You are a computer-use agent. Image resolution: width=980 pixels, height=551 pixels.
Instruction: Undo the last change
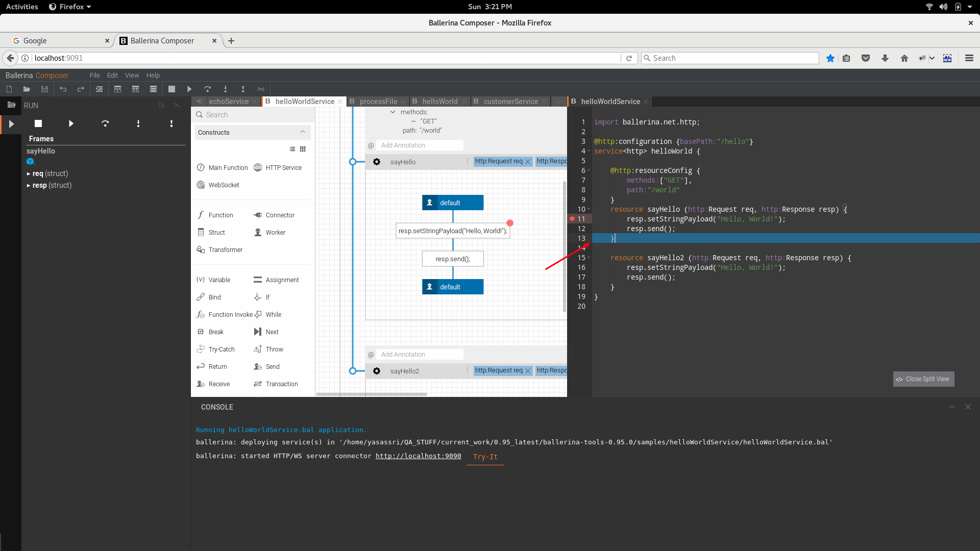[63, 89]
